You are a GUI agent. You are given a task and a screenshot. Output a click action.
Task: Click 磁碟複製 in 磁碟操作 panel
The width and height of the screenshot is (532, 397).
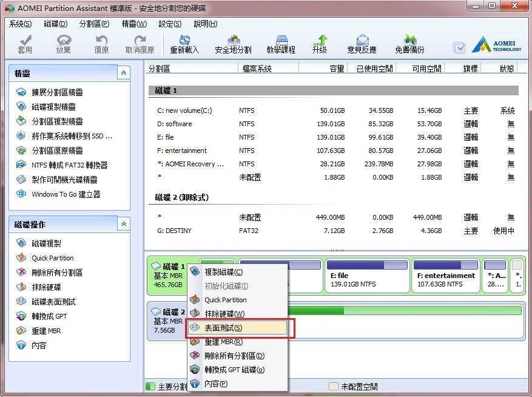tap(39, 243)
